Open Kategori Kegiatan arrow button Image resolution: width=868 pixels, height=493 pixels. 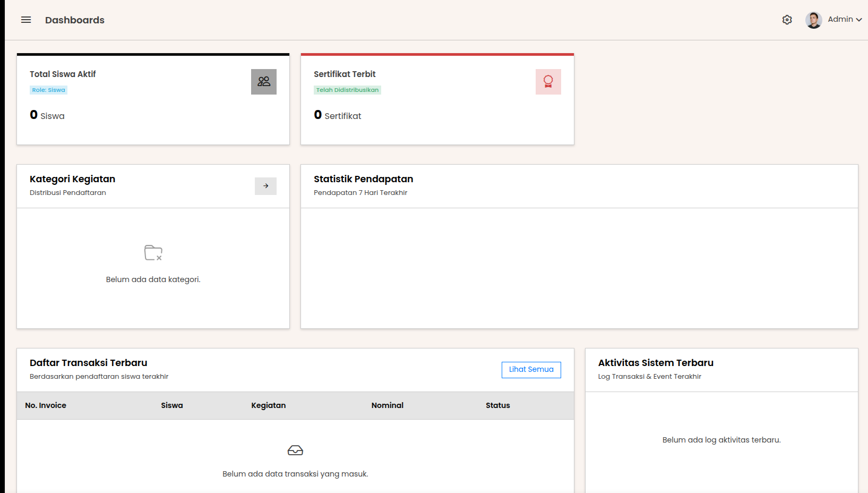(x=265, y=186)
